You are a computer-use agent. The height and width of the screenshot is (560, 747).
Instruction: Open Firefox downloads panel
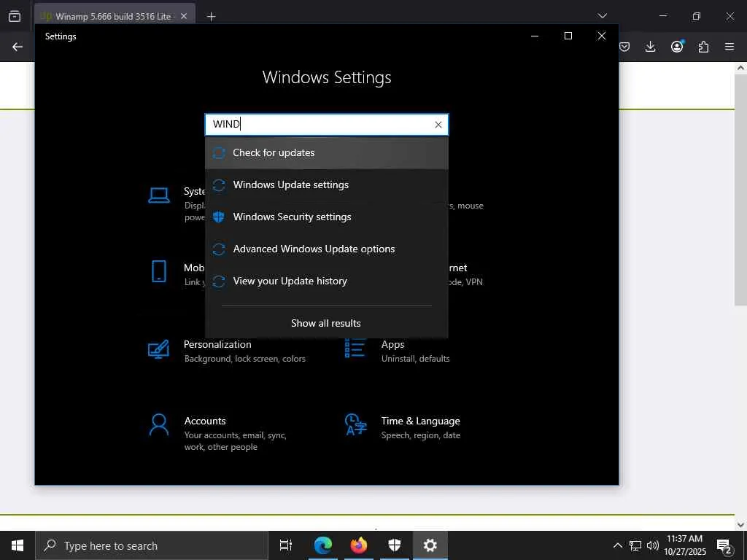pos(650,47)
